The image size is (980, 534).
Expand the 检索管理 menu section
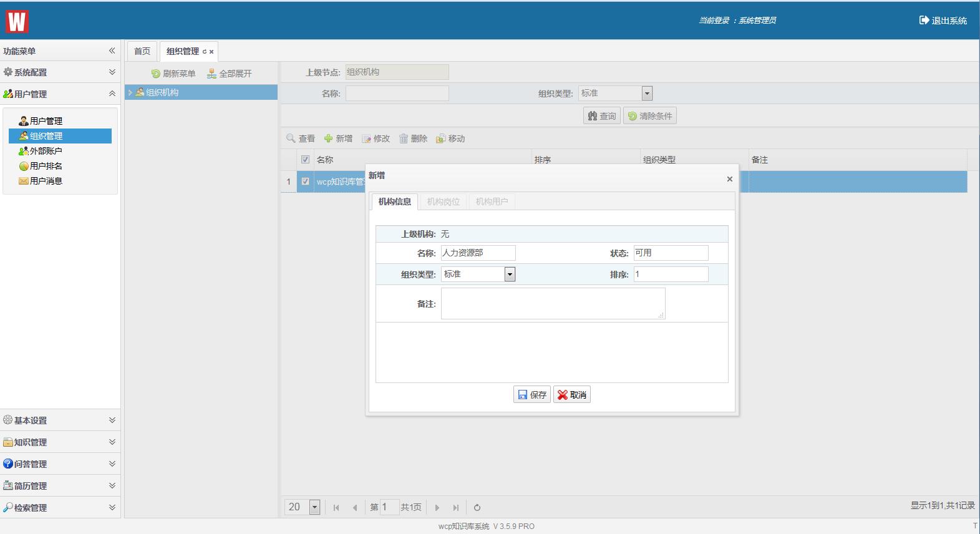[x=60, y=508]
